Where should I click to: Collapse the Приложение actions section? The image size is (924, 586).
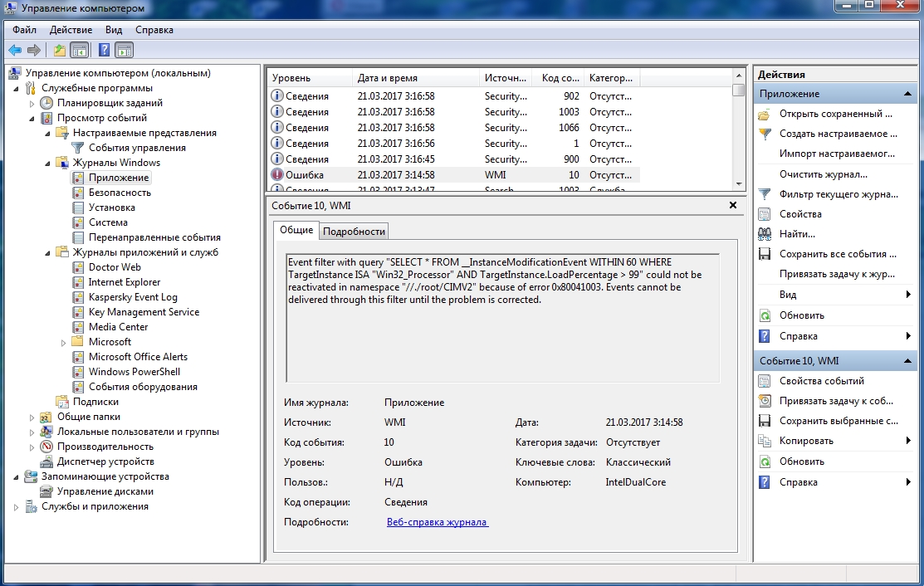907,94
